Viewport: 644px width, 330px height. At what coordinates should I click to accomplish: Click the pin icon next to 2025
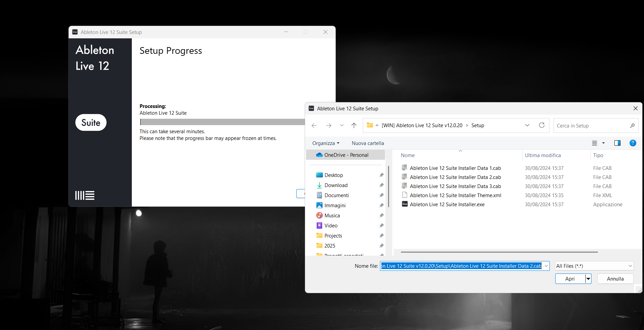(381, 246)
